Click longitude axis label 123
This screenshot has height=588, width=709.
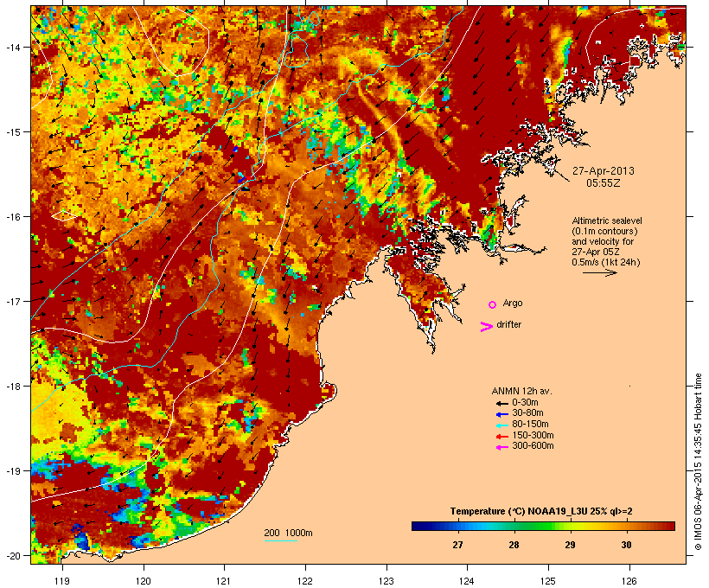click(386, 581)
